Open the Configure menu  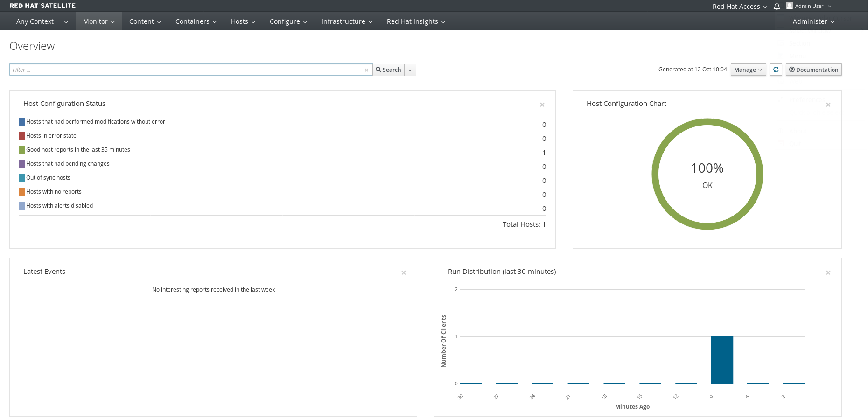pyautogui.click(x=288, y=21)
